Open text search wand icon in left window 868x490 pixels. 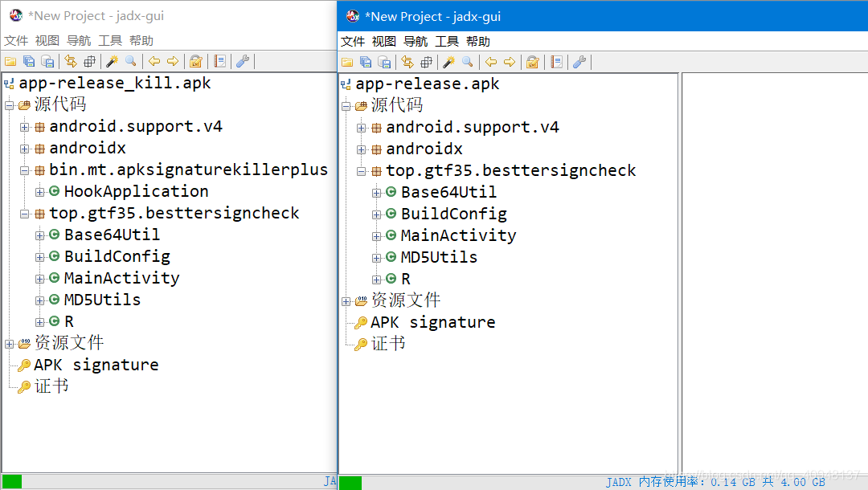[112, 61]
